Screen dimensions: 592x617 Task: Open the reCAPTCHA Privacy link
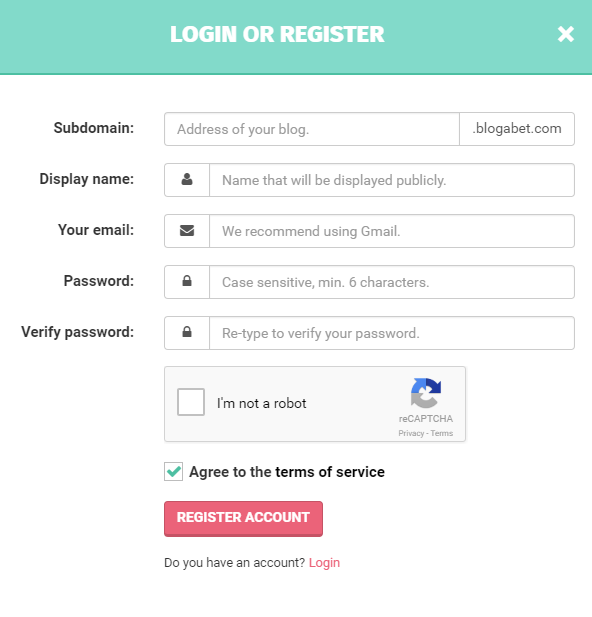click(411, 433)
